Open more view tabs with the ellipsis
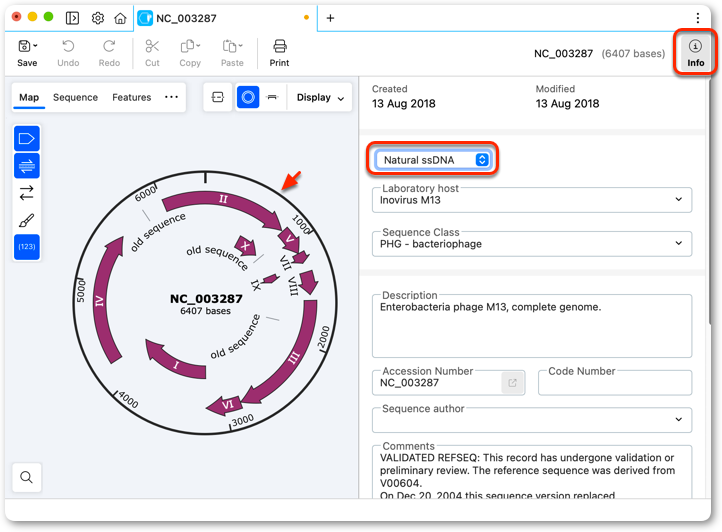 (x=171, y=97)
